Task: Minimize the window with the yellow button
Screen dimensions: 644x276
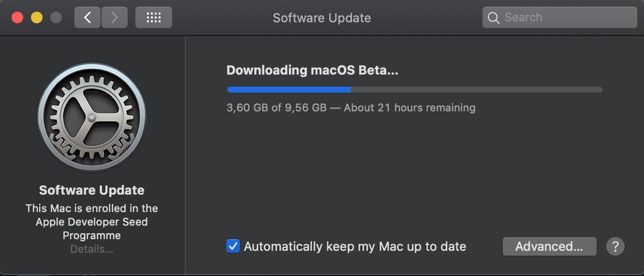Action: (37, 18)
